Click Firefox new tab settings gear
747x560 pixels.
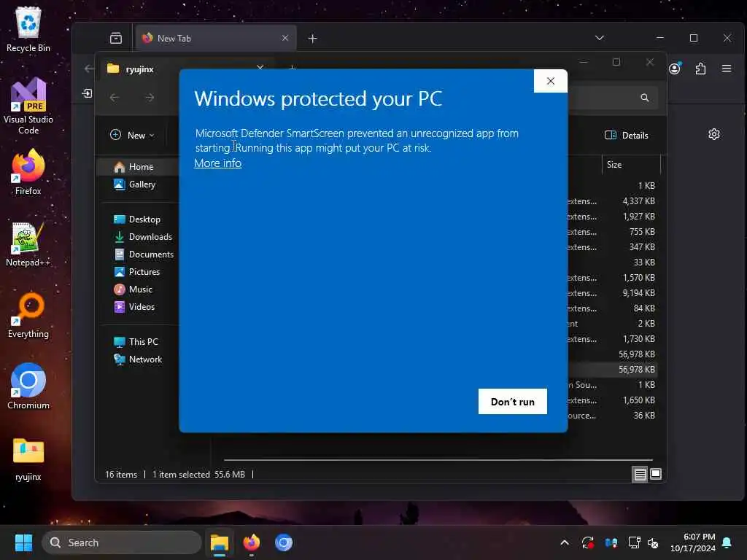(x=713, y=134)
